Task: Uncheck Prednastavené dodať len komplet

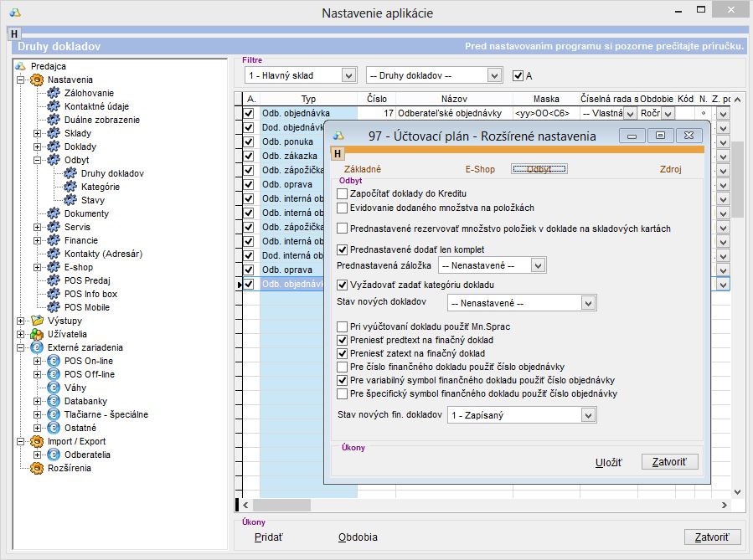Action: [342, 249]
